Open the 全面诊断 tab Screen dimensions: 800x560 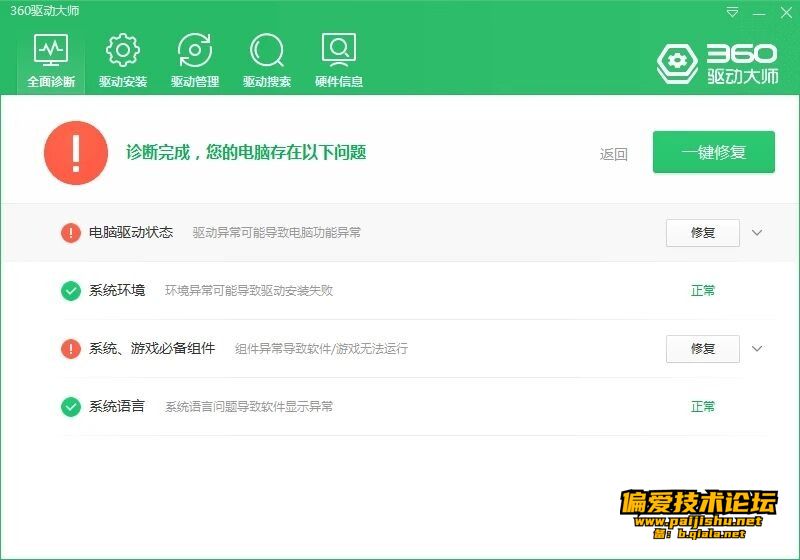(51, 60)
